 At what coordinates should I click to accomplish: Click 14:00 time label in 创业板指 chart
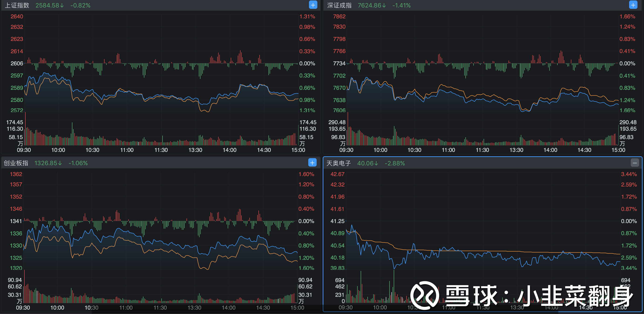pyautogui.click(x=228, y=307)
